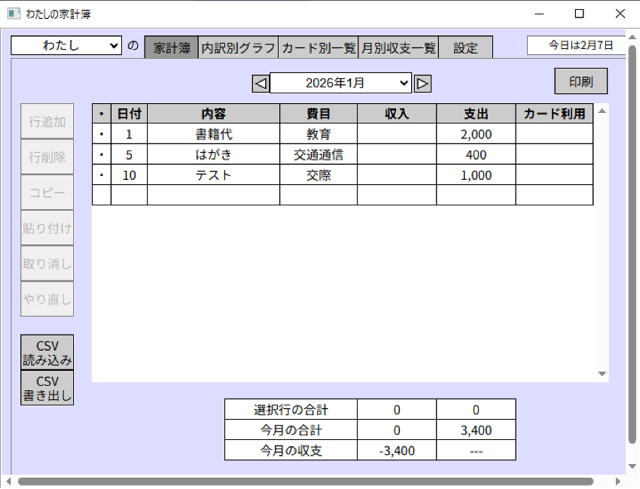Screen dimensions: 640x489
Task: Select the 家計簿 tab
Action: point(172,47)
